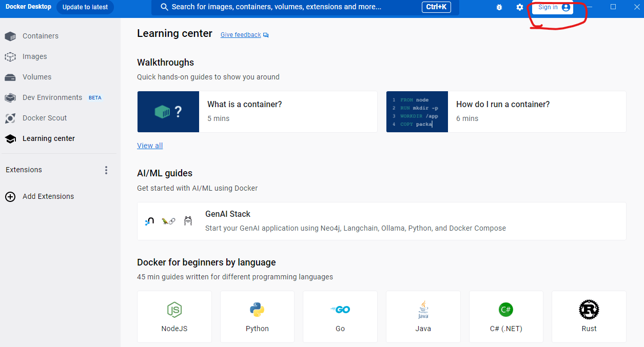
Task: Click the Docker Desktop title text
Action: [28, 7]
